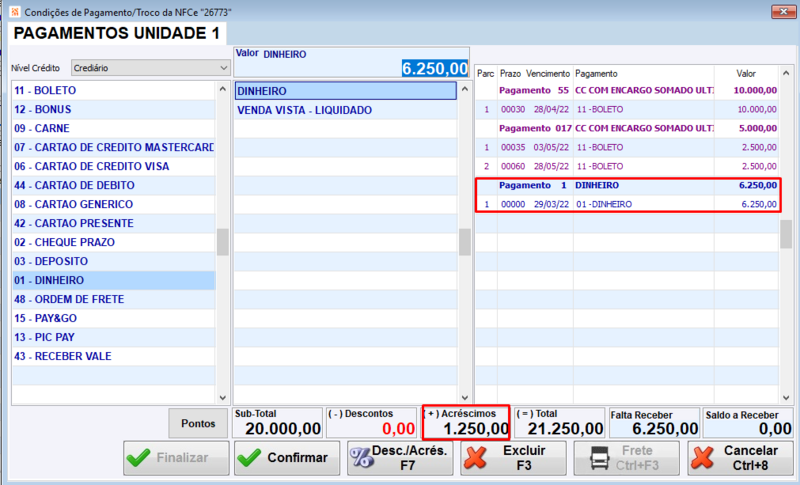Click the payment types list scrollbar thumb
The height and width of the screenshot is (485, 800).
pyautogui.click(x=222, y=242)
